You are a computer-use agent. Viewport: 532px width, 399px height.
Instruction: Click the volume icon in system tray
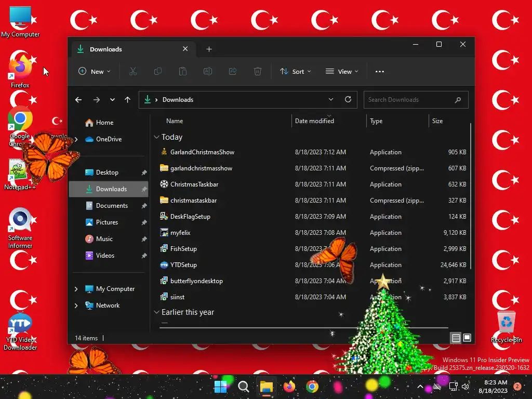(465, 387)
